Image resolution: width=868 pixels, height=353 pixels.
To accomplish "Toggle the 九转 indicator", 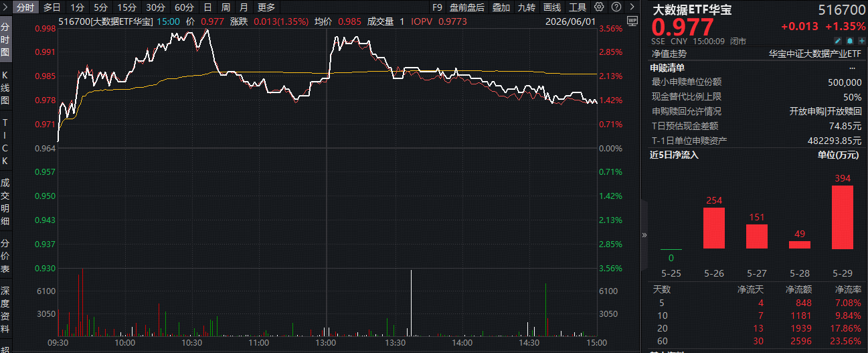I will pos(526,7).
